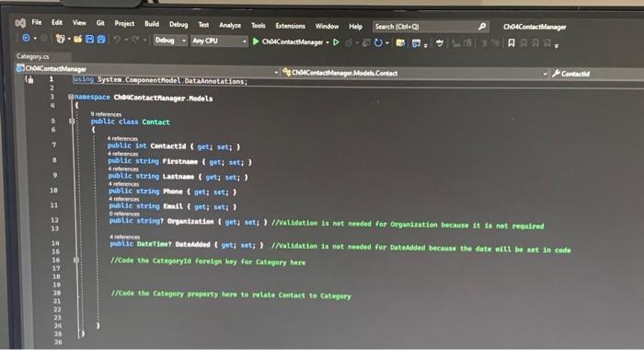This screenshot has height=350, width=644.
Task: Click the file browser folder toolbar icon
Action: 400,42
